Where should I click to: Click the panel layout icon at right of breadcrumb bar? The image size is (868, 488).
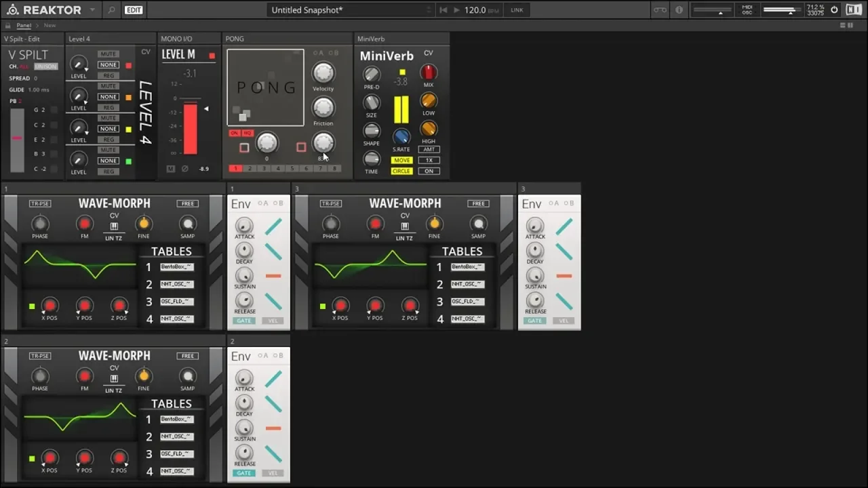point(846,25)
